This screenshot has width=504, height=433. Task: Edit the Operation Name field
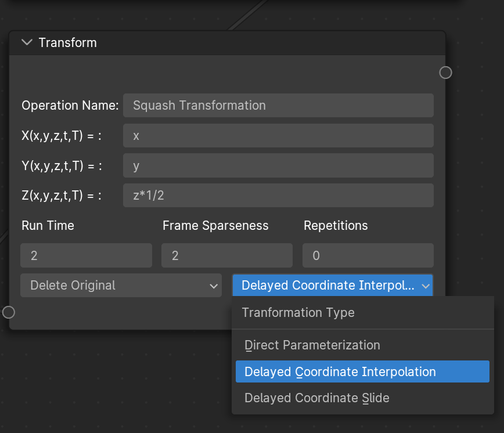click(278, 106)
